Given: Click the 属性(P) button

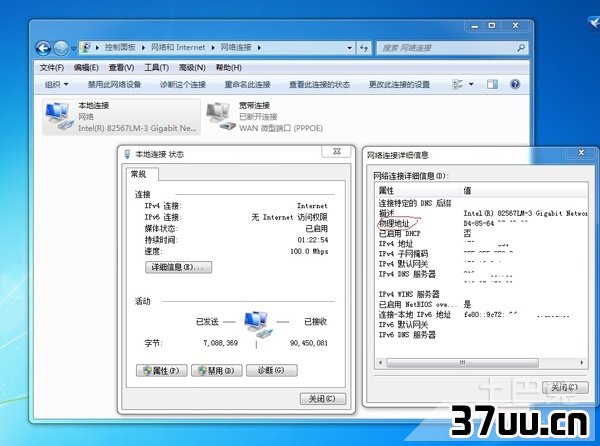Looking at the screenshot, I should tap(161, 370).
